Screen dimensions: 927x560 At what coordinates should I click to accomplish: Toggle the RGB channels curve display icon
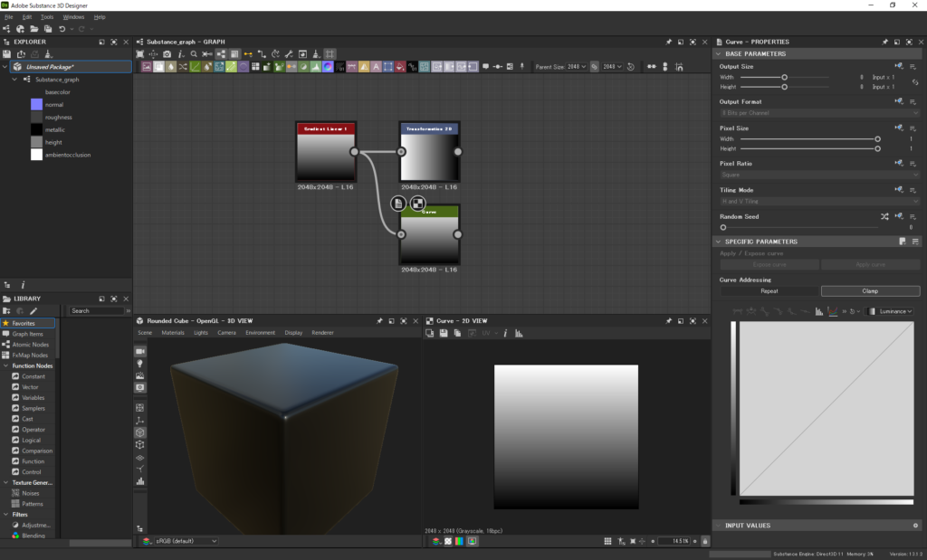[833, 311]
